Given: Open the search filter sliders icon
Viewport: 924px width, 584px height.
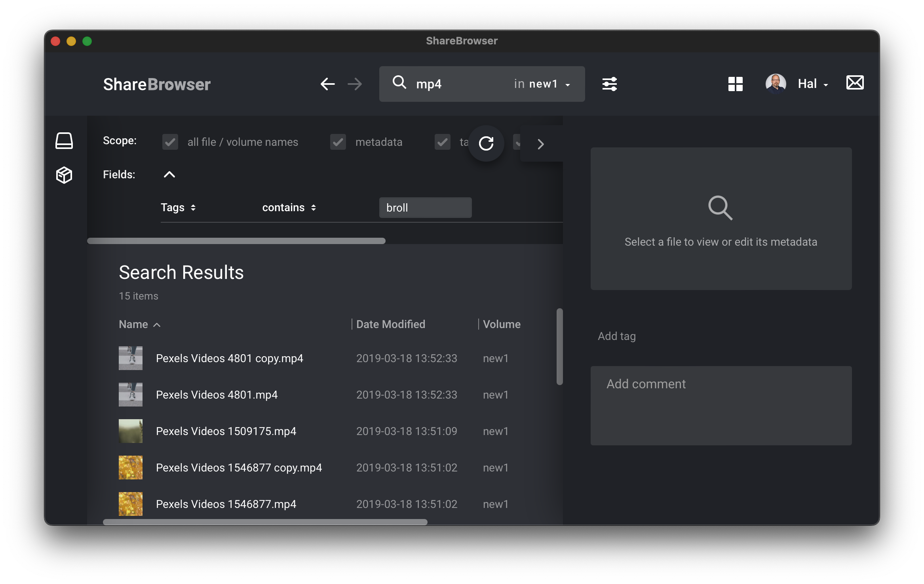Looking at the screenshot, I should (x=609, y=84).
